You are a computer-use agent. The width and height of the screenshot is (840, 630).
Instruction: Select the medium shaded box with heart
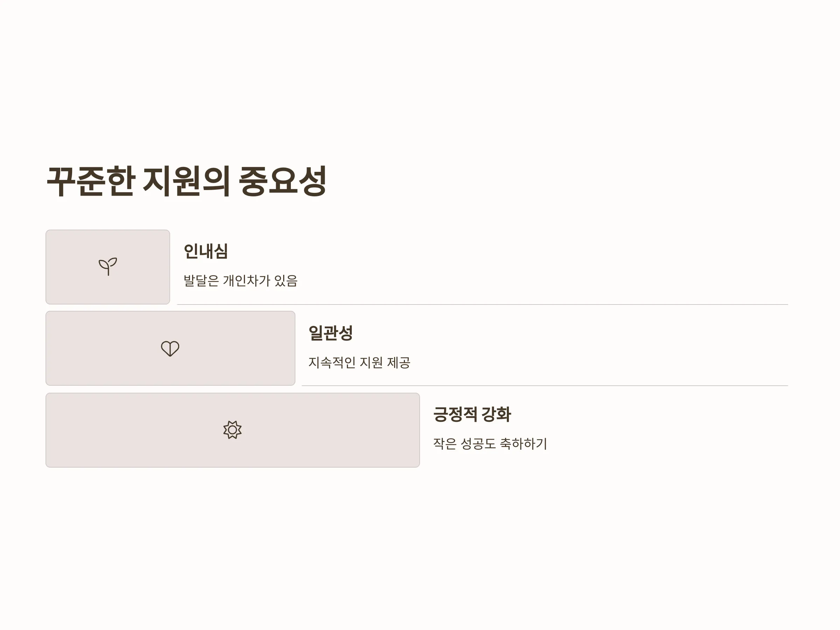coord(170,348)
